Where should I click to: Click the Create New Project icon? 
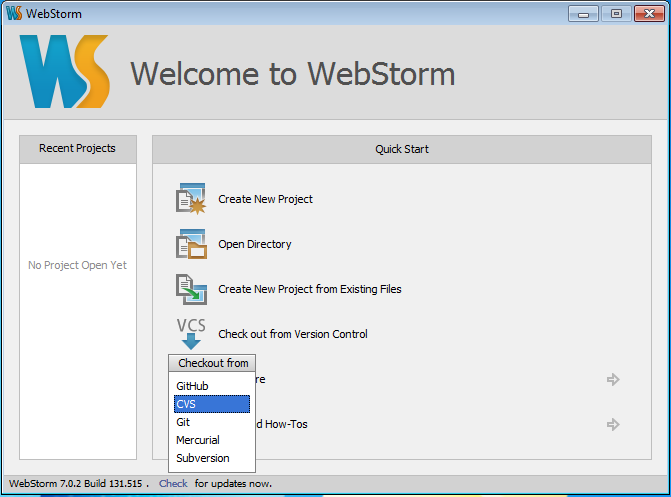point(191,199)
